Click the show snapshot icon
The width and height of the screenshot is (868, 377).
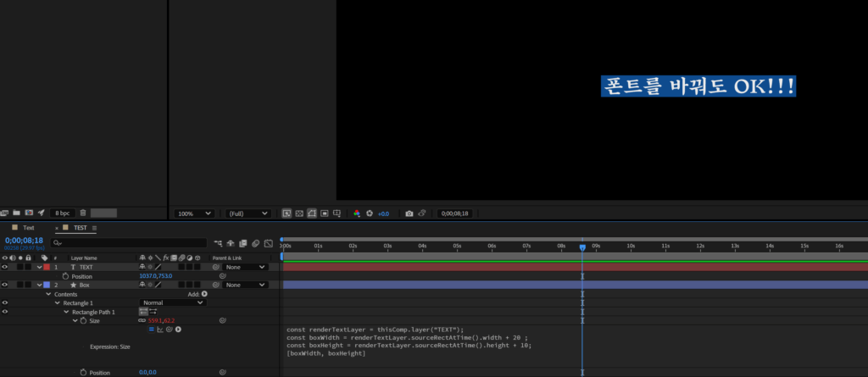click(422, 213)
